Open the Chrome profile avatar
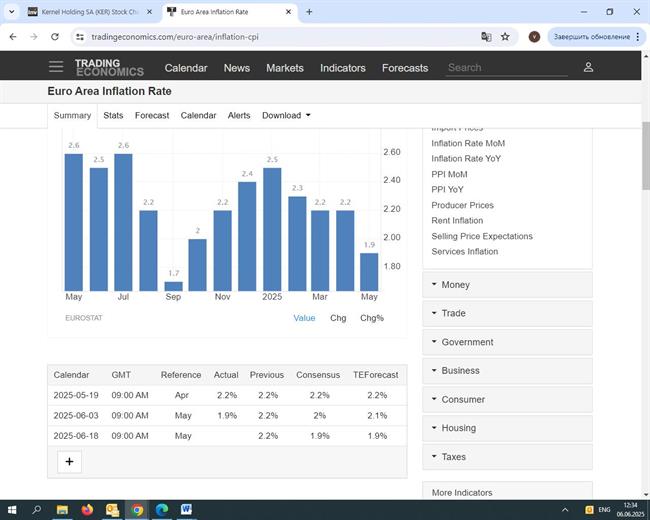 [534, 37]
